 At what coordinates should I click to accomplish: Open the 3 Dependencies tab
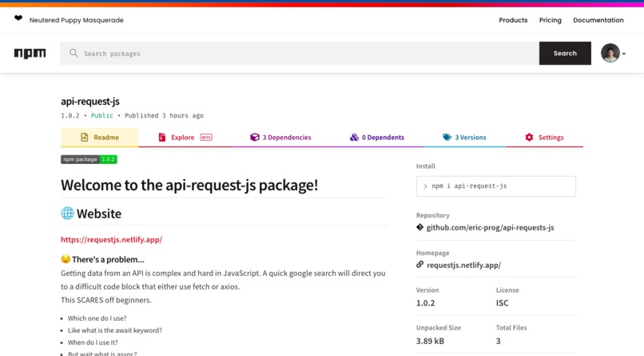click(280, 138)
